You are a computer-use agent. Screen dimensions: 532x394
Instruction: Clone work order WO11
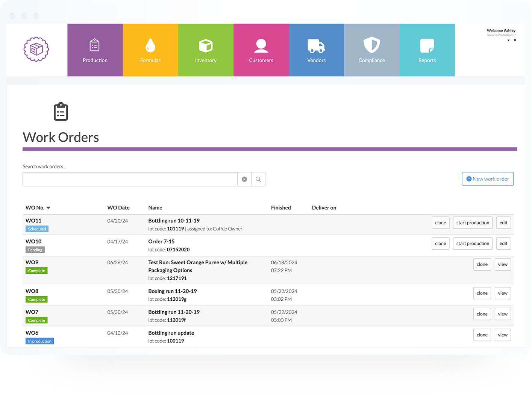(440, 223)
